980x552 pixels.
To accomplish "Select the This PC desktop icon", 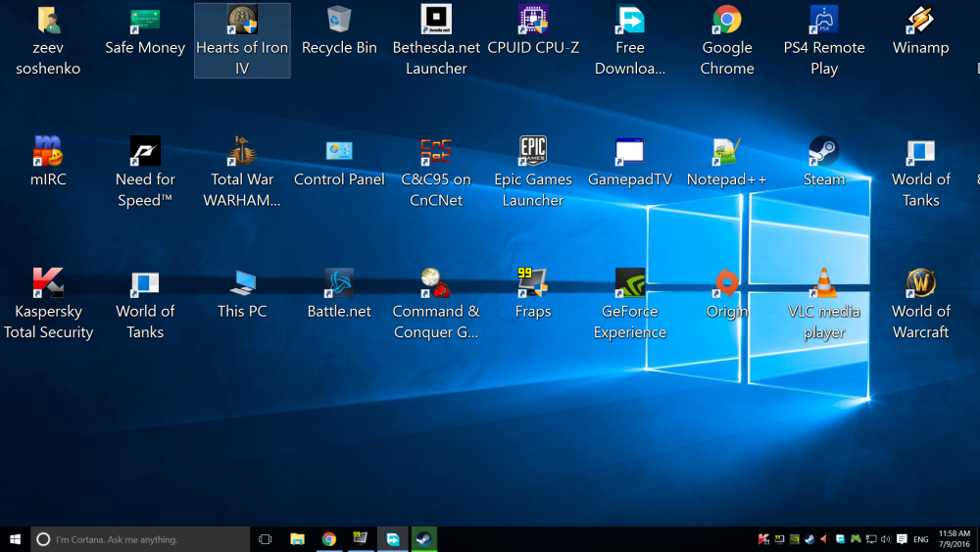I will 242,294.
